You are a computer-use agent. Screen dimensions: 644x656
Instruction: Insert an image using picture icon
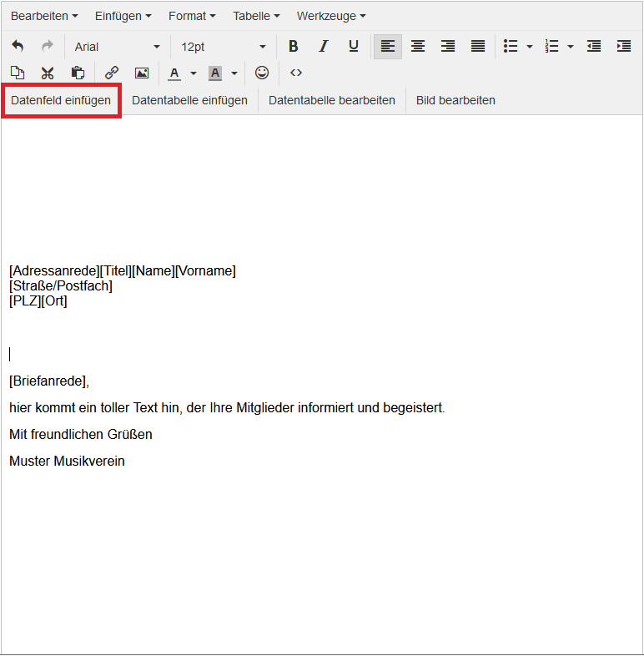142,73
